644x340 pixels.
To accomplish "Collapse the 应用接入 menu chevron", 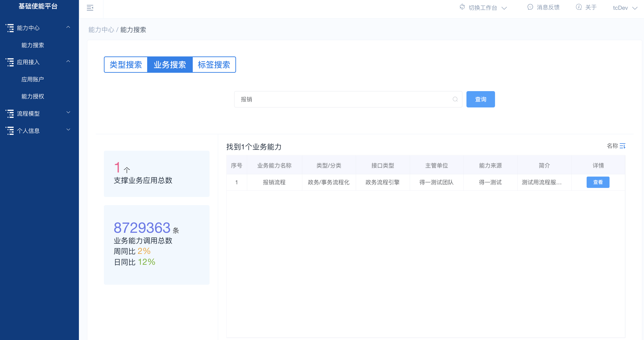I will [68, 61].
